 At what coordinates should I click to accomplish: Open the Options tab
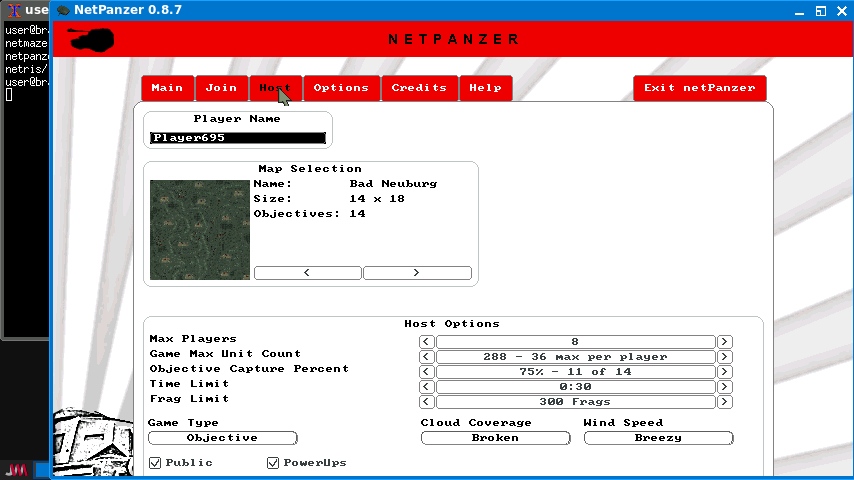click(x=341, y=88)
